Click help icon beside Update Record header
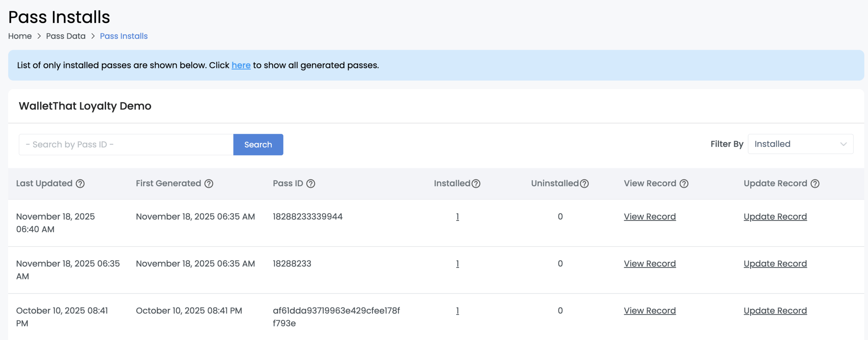 click(x=815, y=184)
